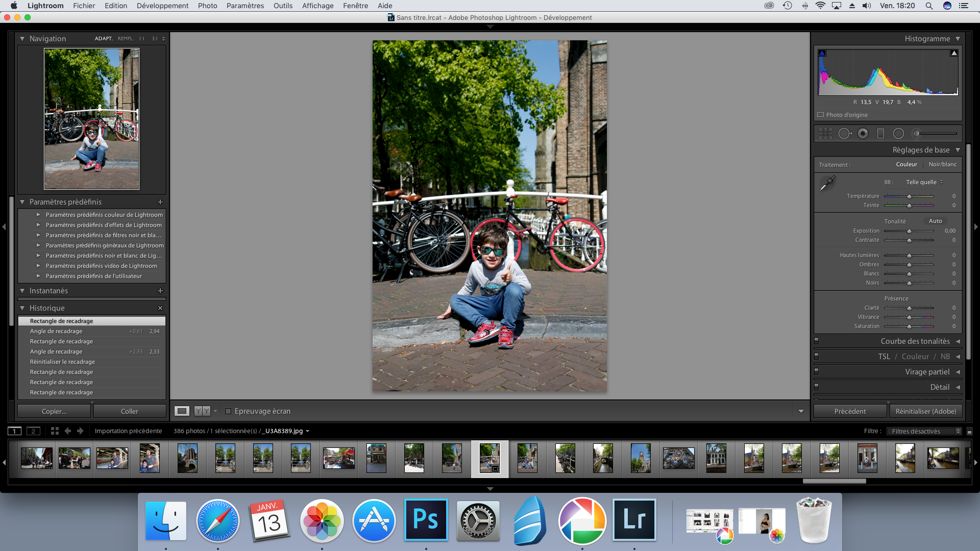Click the Précédent button

850,411
